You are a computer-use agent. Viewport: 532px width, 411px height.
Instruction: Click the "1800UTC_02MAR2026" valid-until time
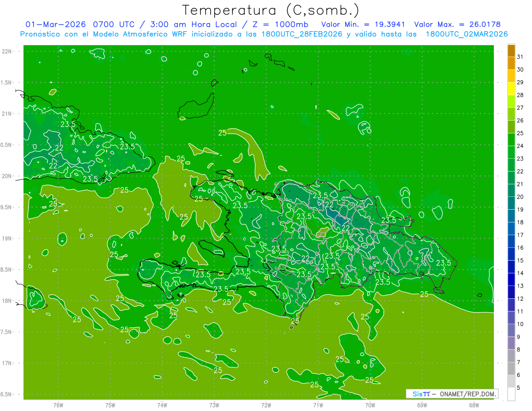tap(466, 34)
